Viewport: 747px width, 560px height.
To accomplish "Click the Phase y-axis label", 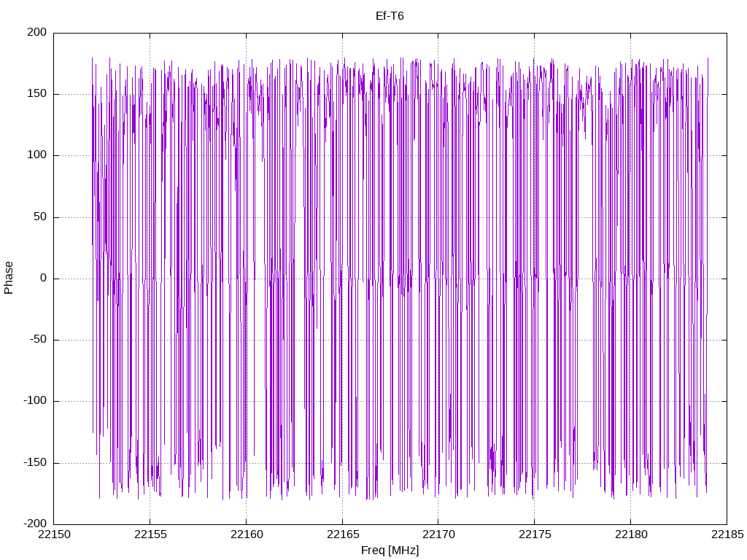I will pyautogui.click(x=9, y=278).
